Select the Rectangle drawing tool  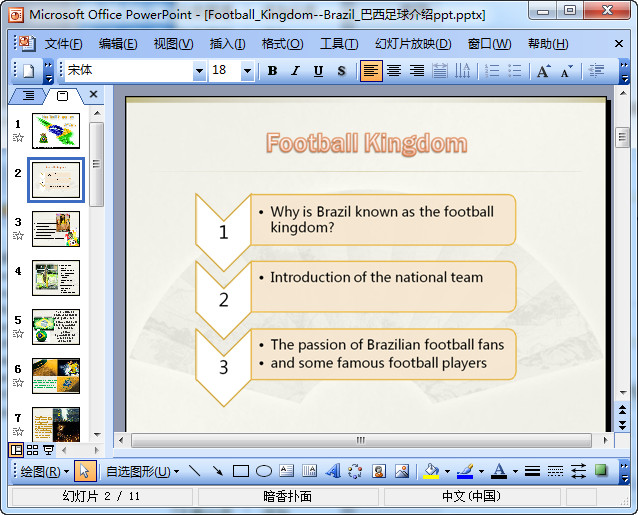[x=241, y=471]
